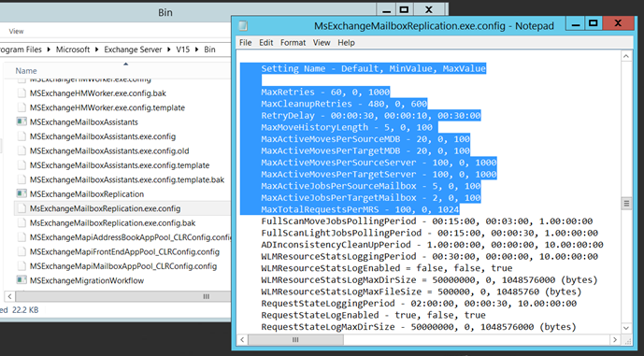Navigate to Exchange Server in the address bar
The height and width of the screenshot is (356, 644).
point(133,50)
